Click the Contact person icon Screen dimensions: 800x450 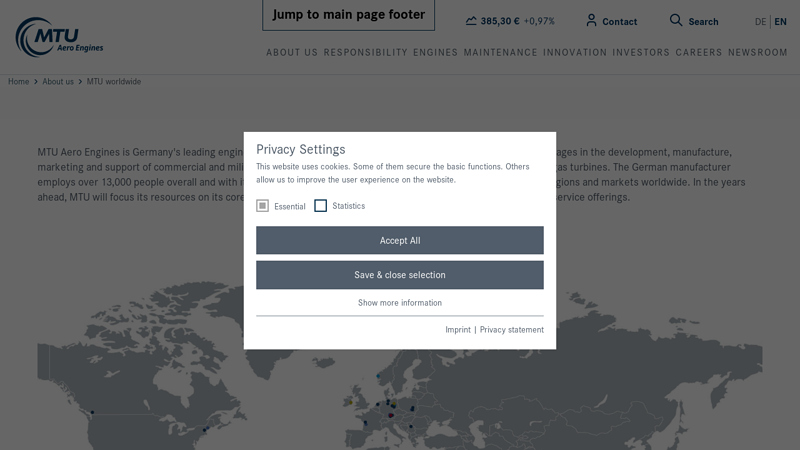click(x=591, y=21)
